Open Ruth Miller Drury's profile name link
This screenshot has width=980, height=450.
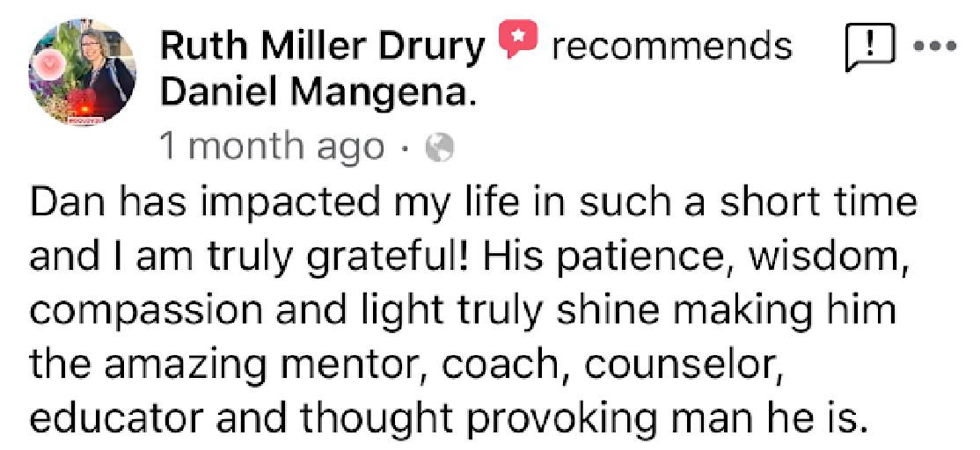tap(323, 46)
